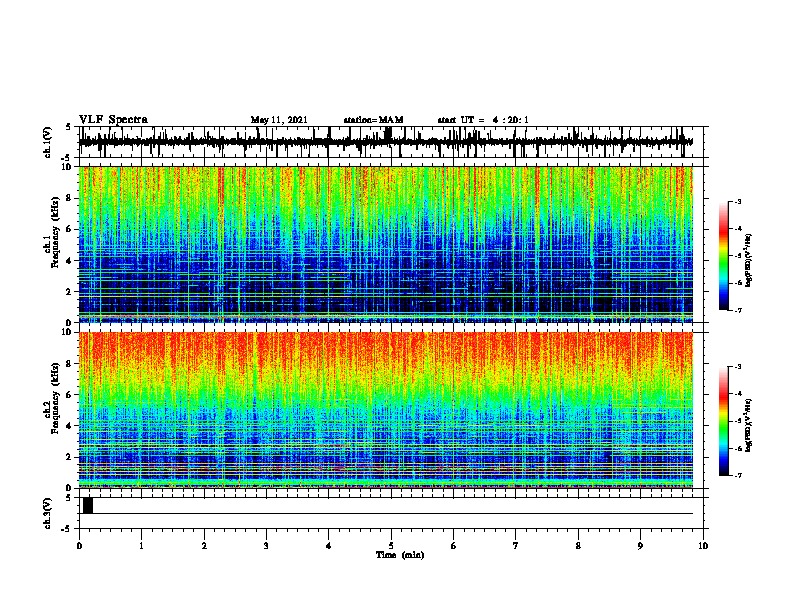Click the "VLF Spectra" plot title
The width and height of the screenshot is (792, 612).
pyautogui.click(x=113, y=120)
